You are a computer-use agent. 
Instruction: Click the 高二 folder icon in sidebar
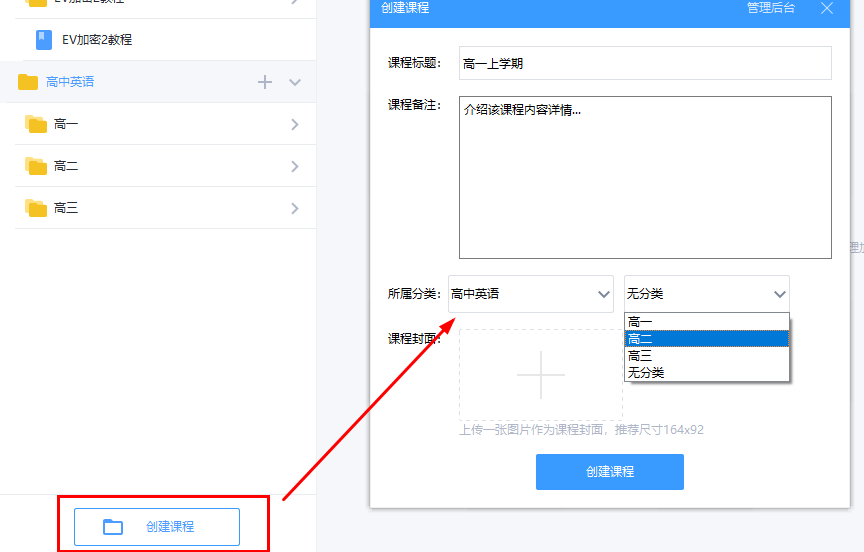pos(37,167)
